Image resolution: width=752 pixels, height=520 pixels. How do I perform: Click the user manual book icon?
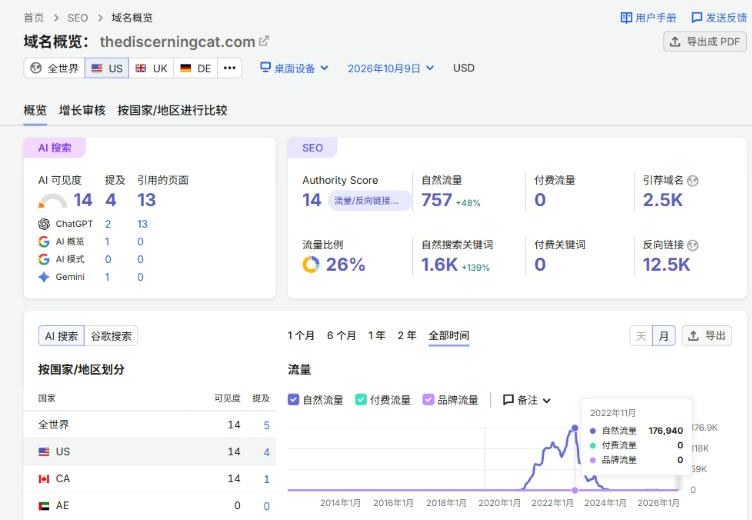click(x=626, y=18)
